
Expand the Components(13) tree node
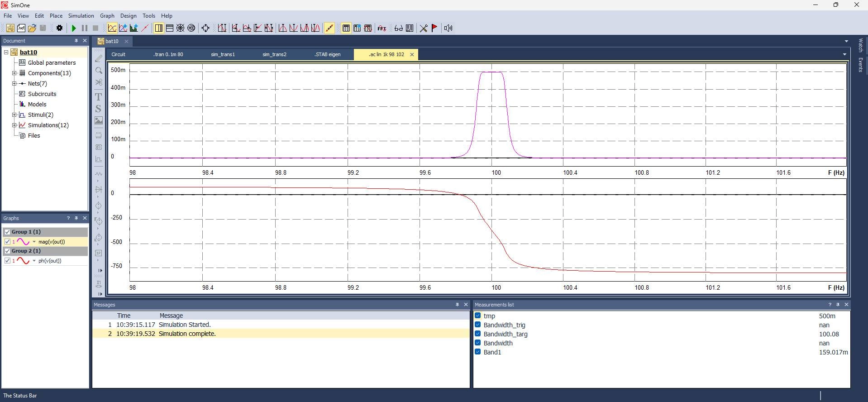point(14,73)
